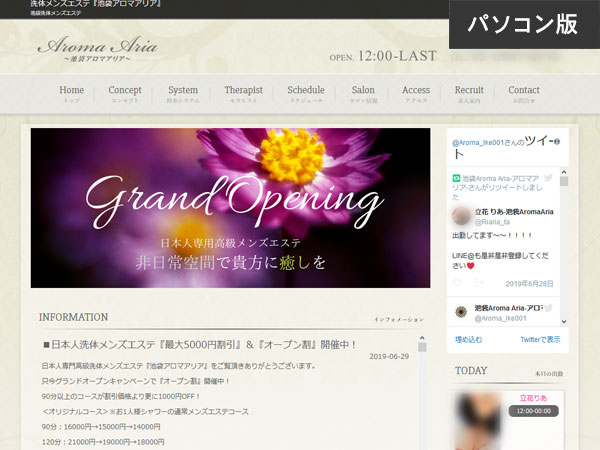Open the System pricing page
The image size is (600, 450).
[x=183, y=94]
